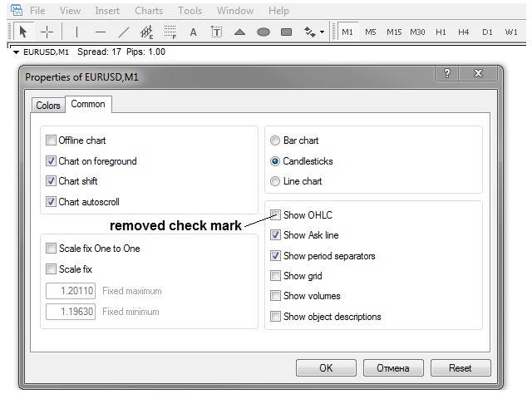The image size is (532, 399).
Task: Pick the ellipse shape tool
Action: [x=264, y=32]
